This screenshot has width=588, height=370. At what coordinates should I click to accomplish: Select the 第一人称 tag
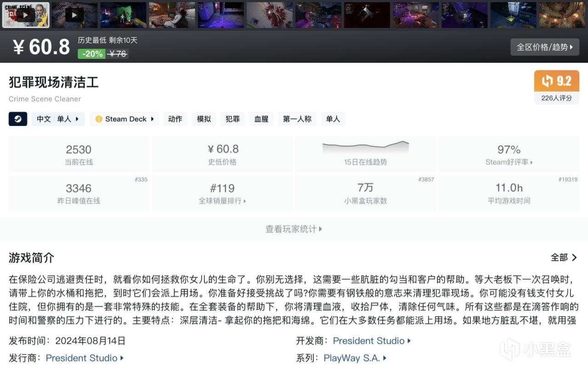tap(297, 119)
